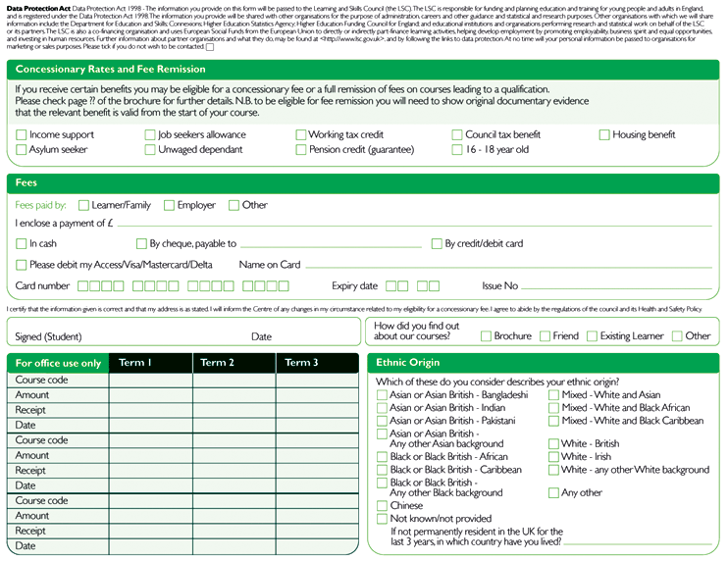Click the Concessionary Rates and Fee Remission heading
Image resolution: width=728 pixels, height=561 pixels.
pyautogui.click(x=111, y=69)
